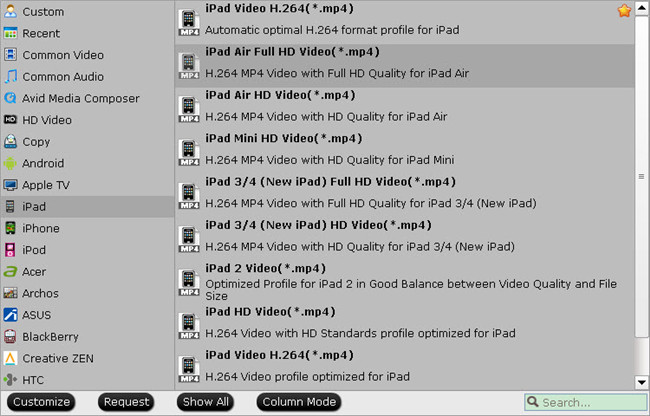Viewport: 650px width, 416px height.
Task: Click the Common Video film icon
Action: 10,55
